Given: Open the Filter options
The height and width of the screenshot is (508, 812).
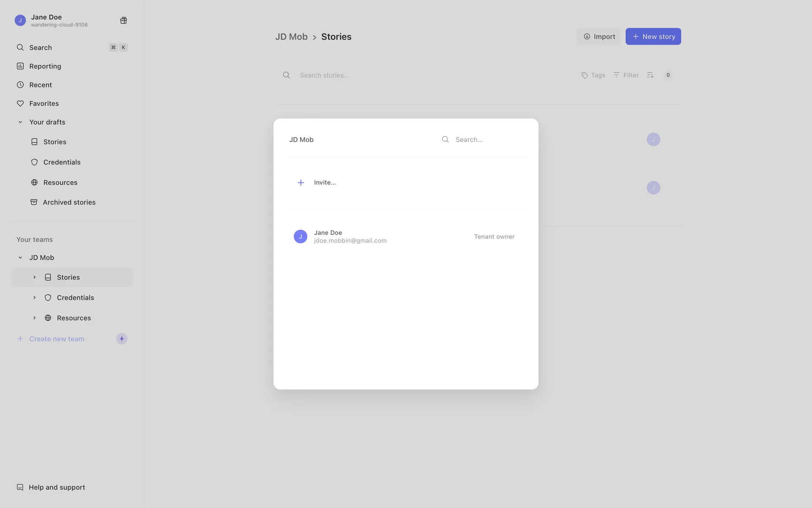Looking at the screenshot, I should [626, 75].
